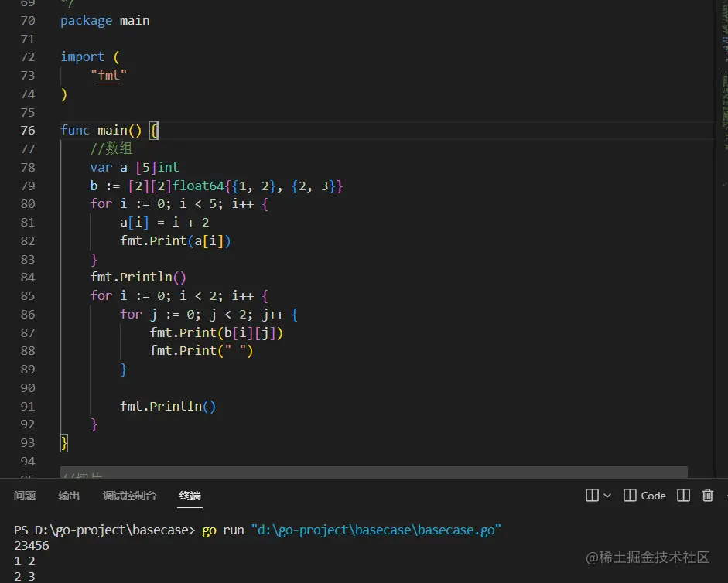Click the basecase.go path string in terminal

tap(376, 530)
